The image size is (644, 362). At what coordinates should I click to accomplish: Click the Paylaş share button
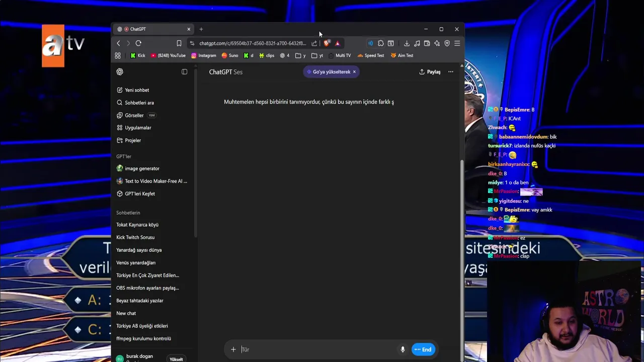pos(430,72)
